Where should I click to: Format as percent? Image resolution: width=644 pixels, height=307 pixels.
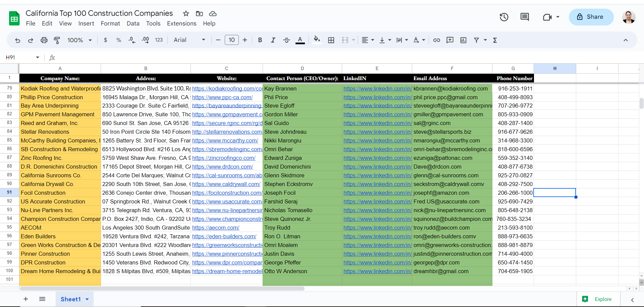(119, 40)
